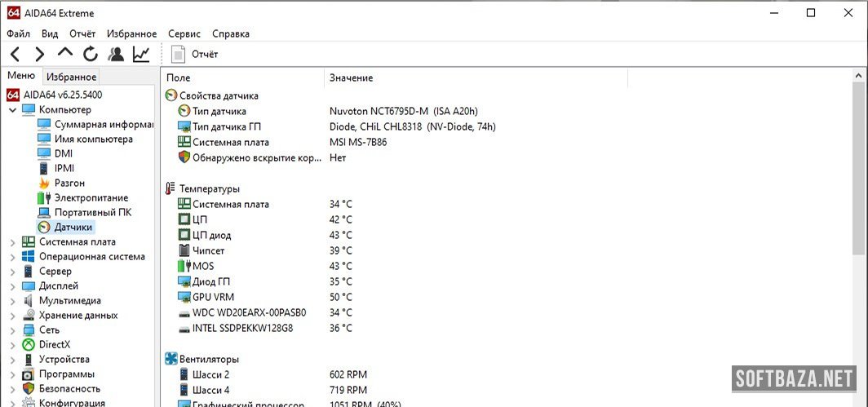The image size is (868, 407).
Task: Refresh the sensor data with the Refresh icon
Action: (x=90, y=55)
